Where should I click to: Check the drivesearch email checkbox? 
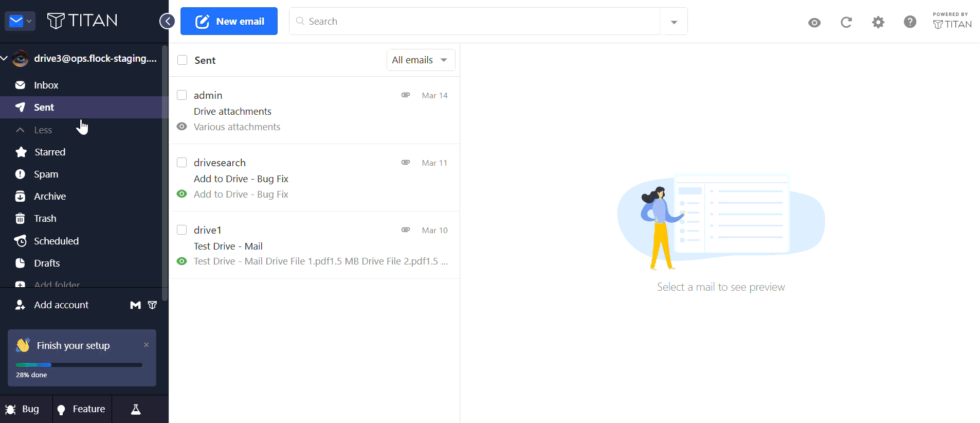182,162
